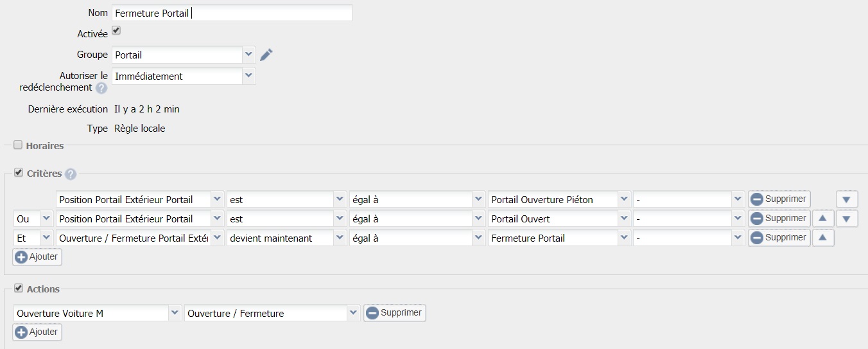Click the help icon beside Critères
This screenshot has width=868, height=349.
(71, 174)
